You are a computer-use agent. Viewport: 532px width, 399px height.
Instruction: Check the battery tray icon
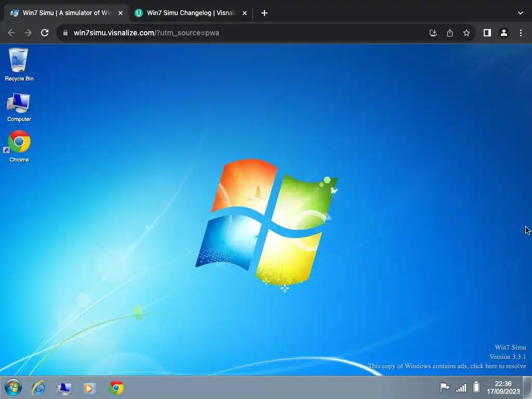click(477, 387)
